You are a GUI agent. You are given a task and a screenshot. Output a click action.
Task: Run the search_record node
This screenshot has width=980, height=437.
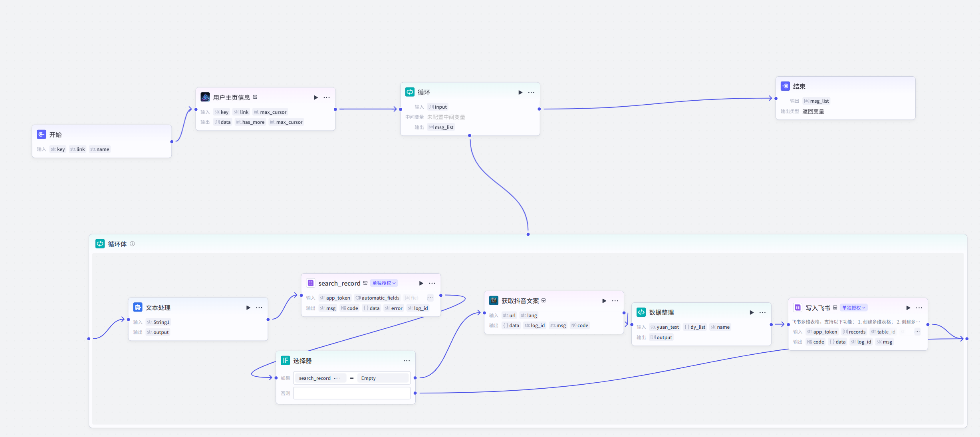(x=421, y=283)
